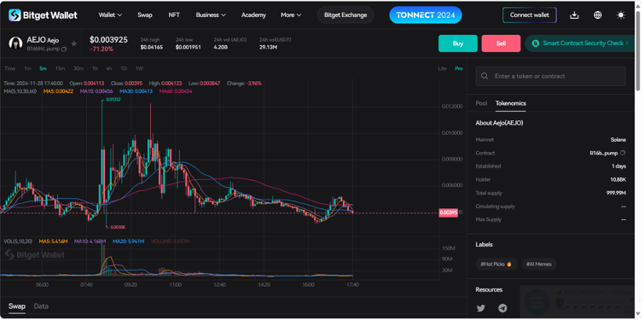This screenshot has width=644, height=320.
Task: Focus the token or contract search field
Action: (x=550, y=76)
